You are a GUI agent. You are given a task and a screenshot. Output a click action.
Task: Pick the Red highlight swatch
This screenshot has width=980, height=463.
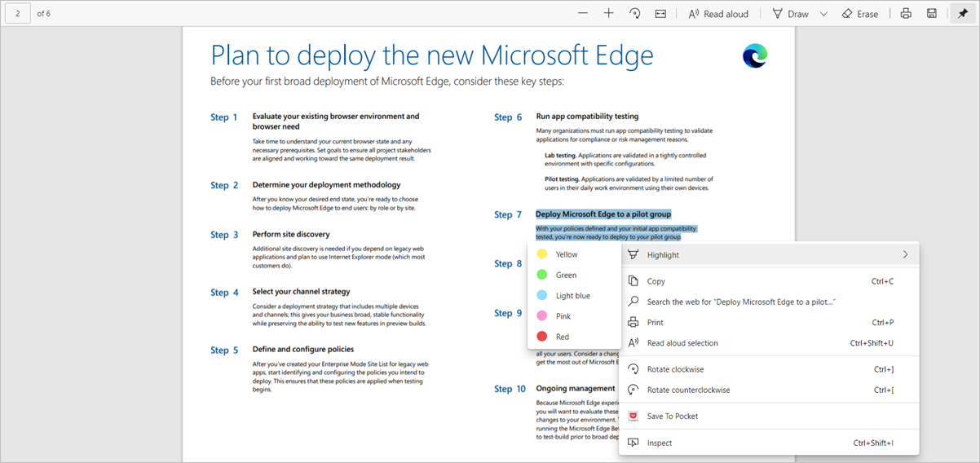pyautogui.click(x=542, y=337)
